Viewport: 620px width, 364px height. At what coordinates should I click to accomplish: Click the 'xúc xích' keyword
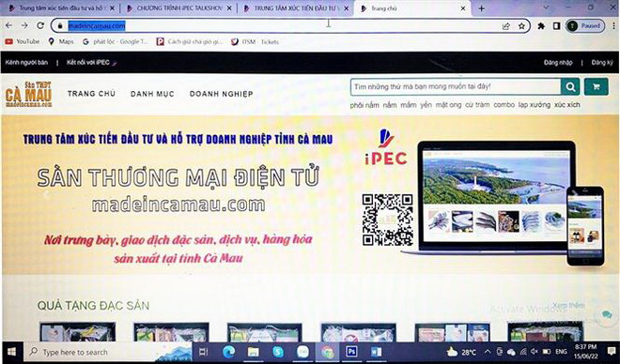[x=567, y=105]
